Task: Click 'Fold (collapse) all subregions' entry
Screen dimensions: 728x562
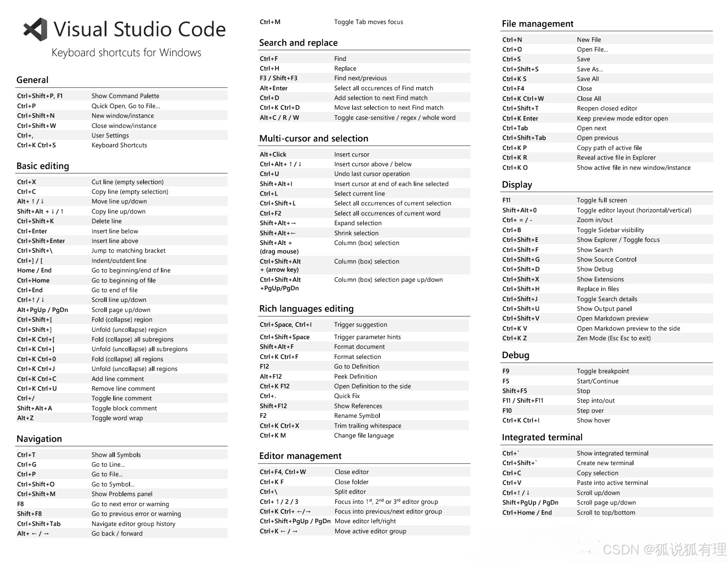Action: (x=132, y=339)
